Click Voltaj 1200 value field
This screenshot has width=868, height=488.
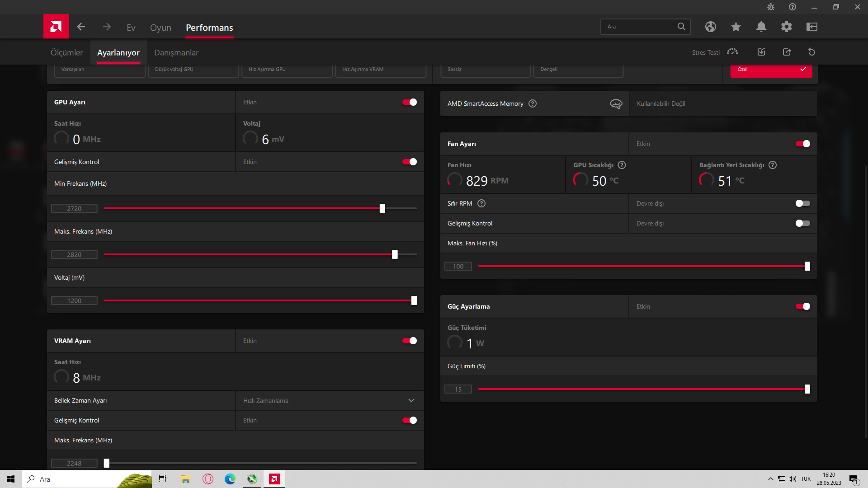74,300
